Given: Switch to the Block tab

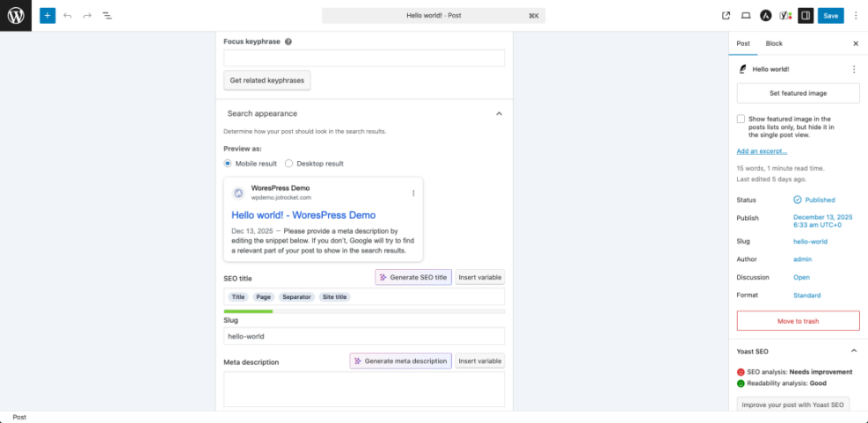Looking at the screenshot, I should (774, 43).
